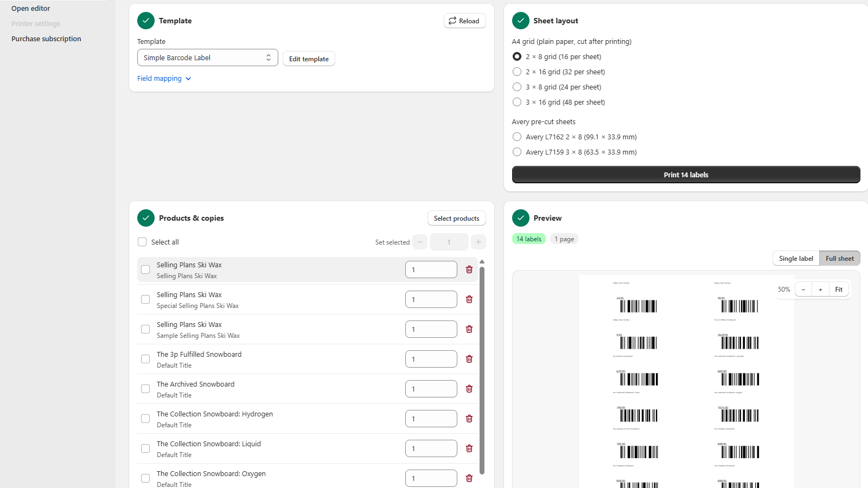This screenshot has height=488, width=868.
Task: Open editor from the sidebar
Action: 31,9
